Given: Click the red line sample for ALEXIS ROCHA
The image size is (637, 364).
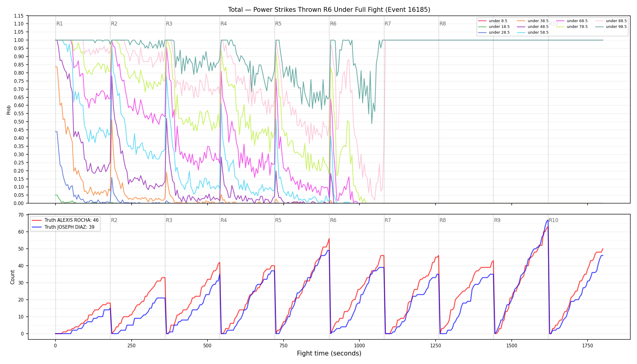Looking at the screenshot, I should (37, 220).
